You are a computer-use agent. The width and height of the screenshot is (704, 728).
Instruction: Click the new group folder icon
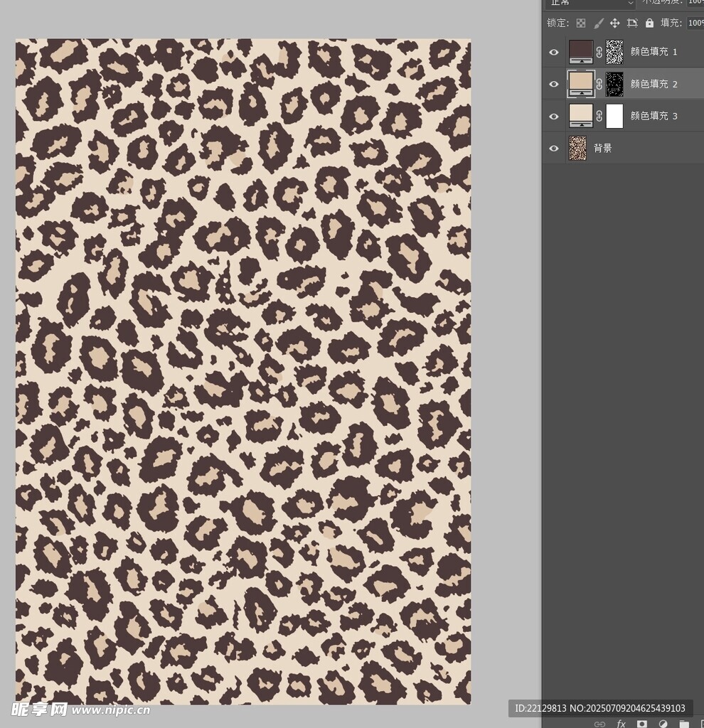click(x=683, y=723)
